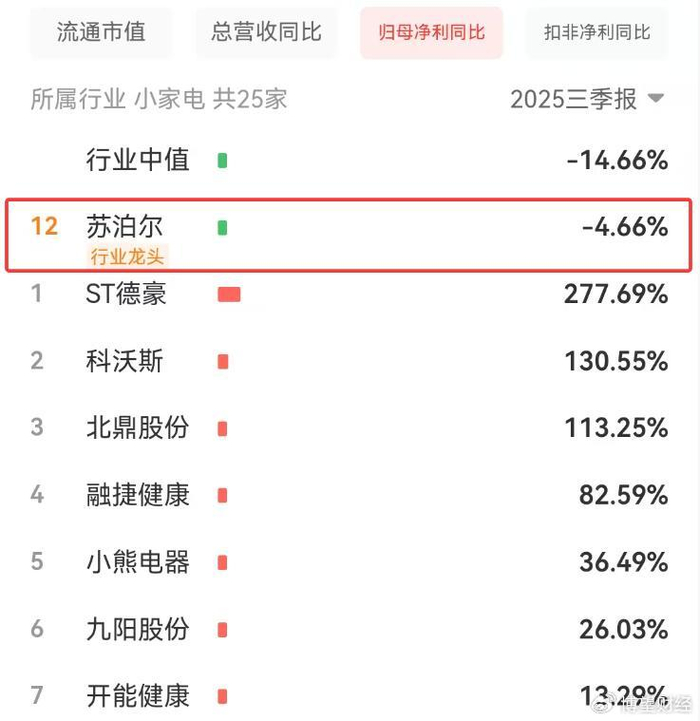Open the 九阳股份 stock entry
The height and width of the screenshot is (721, 700).
tap(137, 629)
